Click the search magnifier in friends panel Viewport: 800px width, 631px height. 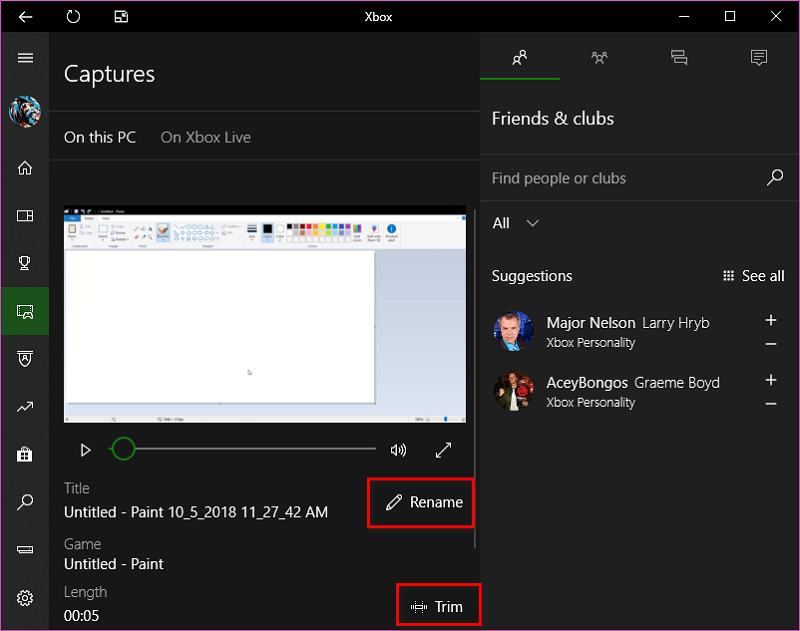pos(774,177)
